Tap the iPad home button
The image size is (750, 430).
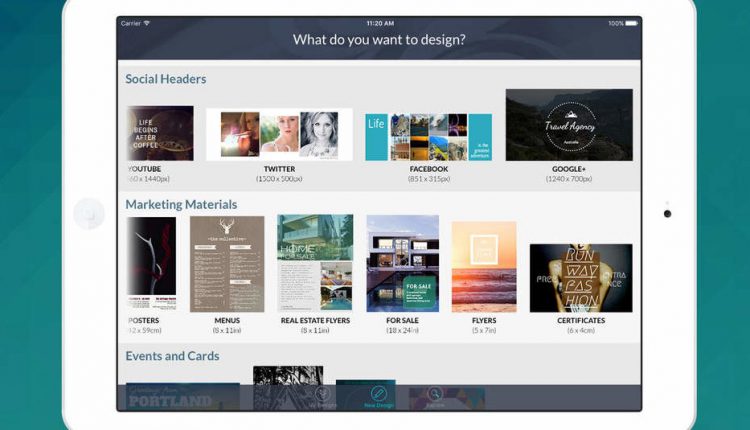click(89, 214)
